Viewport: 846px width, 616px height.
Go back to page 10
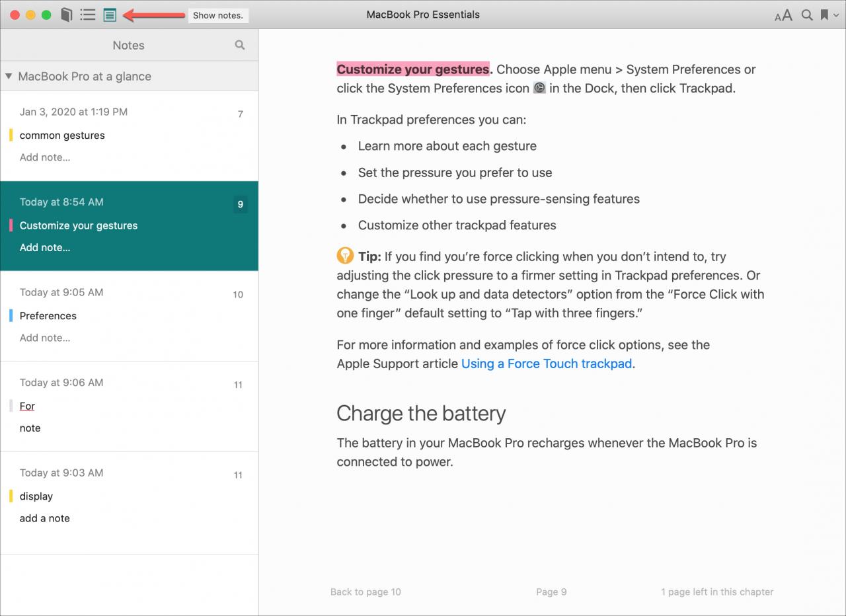click(x=365, y=592)
